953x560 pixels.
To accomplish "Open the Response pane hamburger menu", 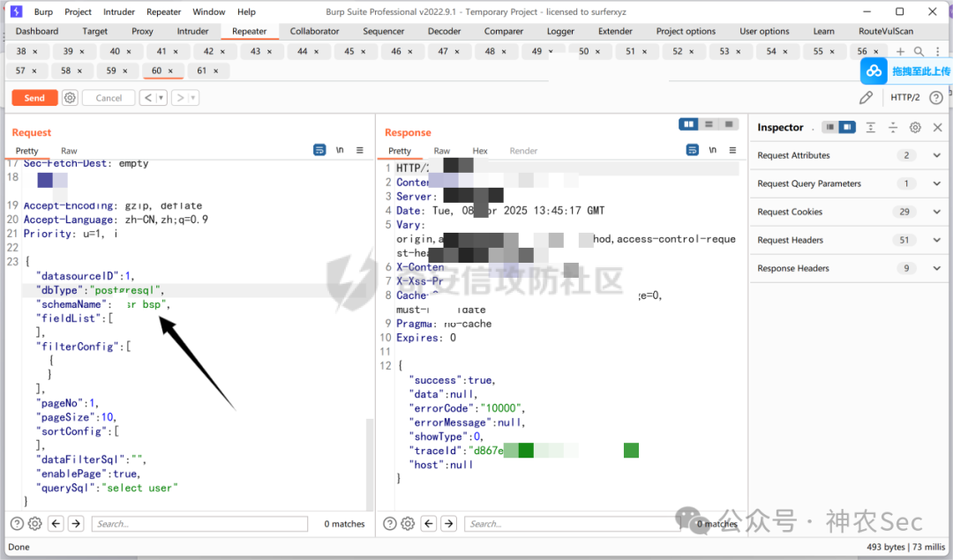I will [732, 150].
